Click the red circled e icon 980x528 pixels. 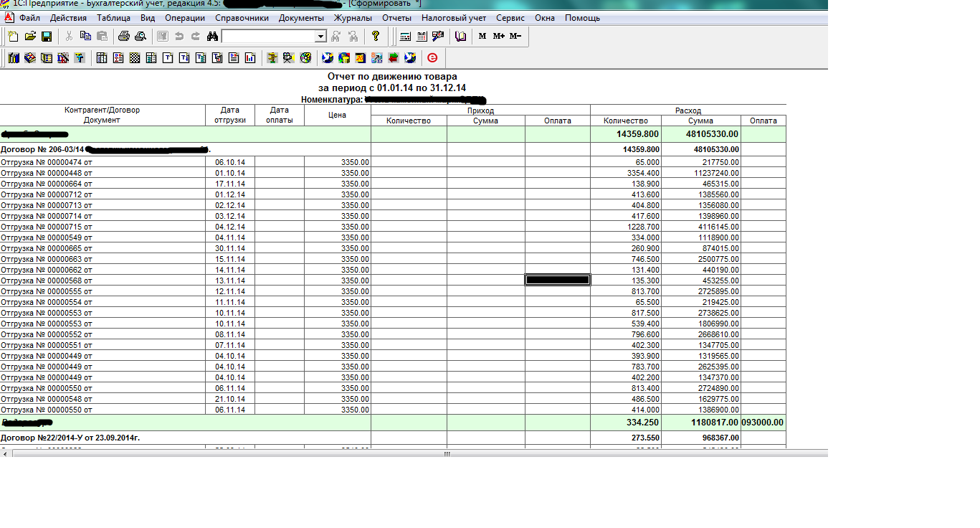[432, 57]
